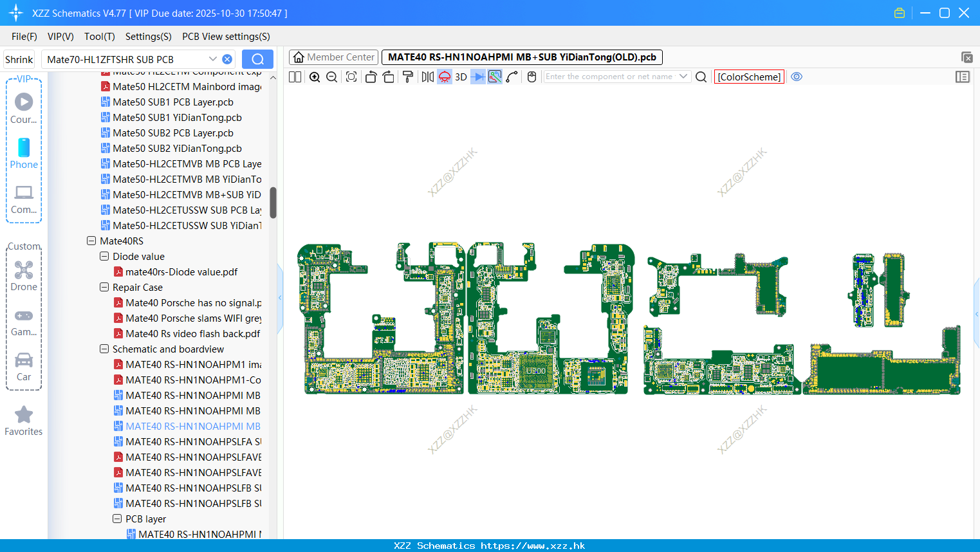Click the zoom in magnifier icon
Viewport: 980px width, 552px height.
pos(315,77)
